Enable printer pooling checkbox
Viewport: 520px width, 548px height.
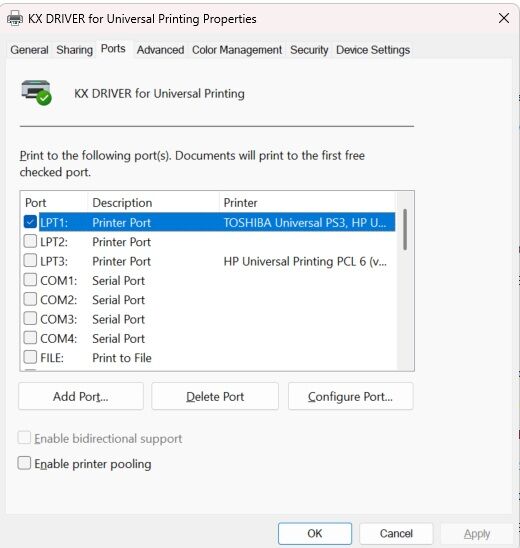pyautogui.click(x=24, y=463)
